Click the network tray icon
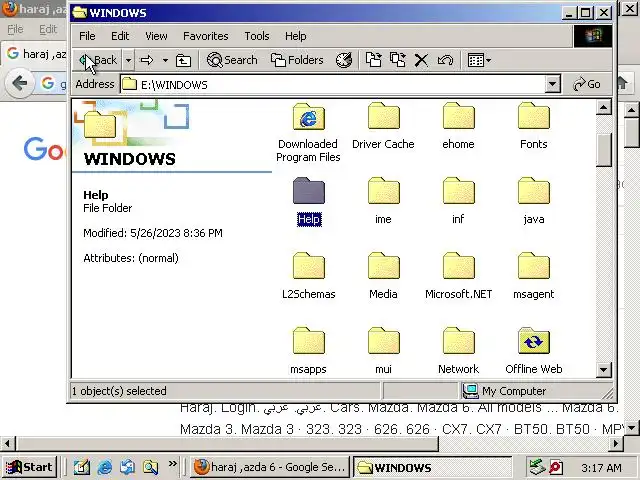This screenshot has height=480, width=640. pos(536,467)
